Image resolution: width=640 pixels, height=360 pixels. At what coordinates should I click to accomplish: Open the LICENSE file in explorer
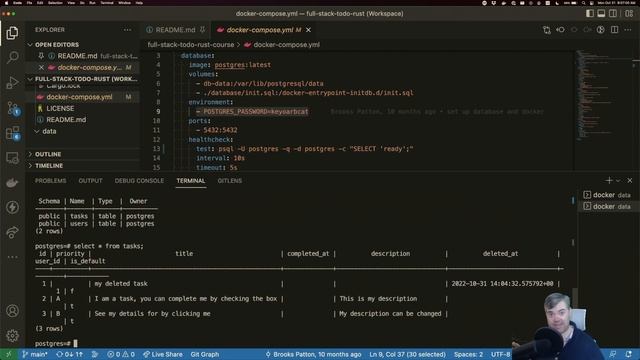click(83, 109)
